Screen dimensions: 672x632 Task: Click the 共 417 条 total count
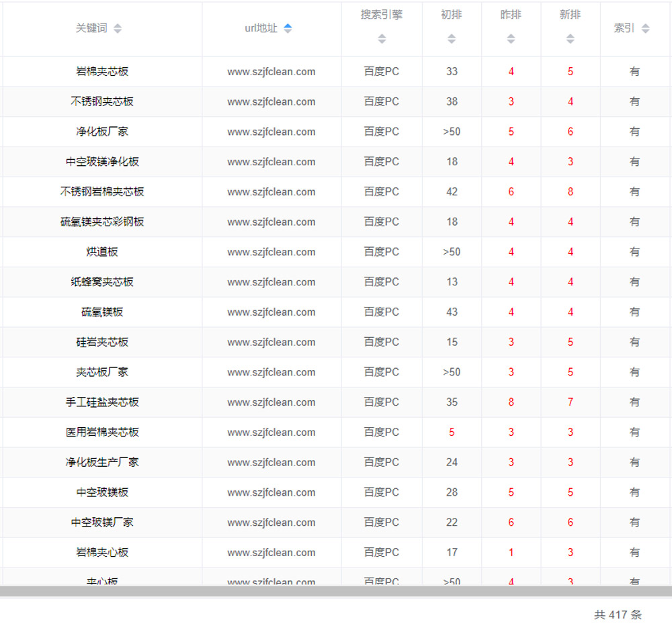618,615
